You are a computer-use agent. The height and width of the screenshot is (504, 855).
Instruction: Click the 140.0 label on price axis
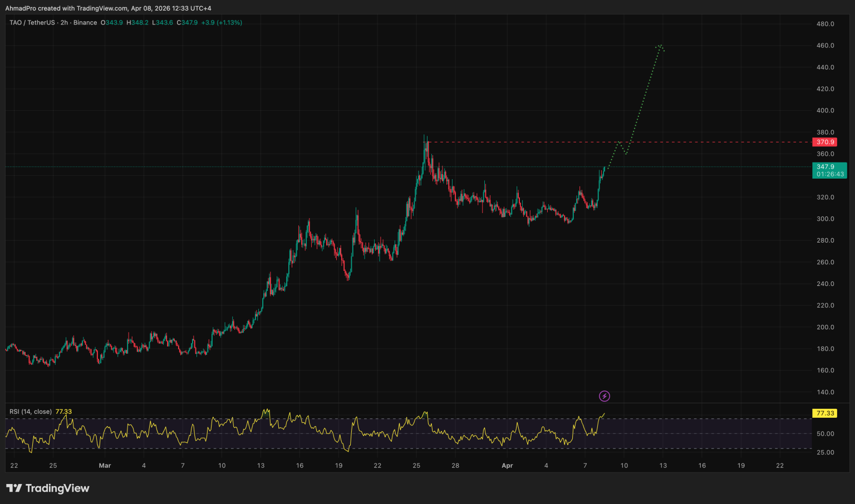click(x=825, y=392)
